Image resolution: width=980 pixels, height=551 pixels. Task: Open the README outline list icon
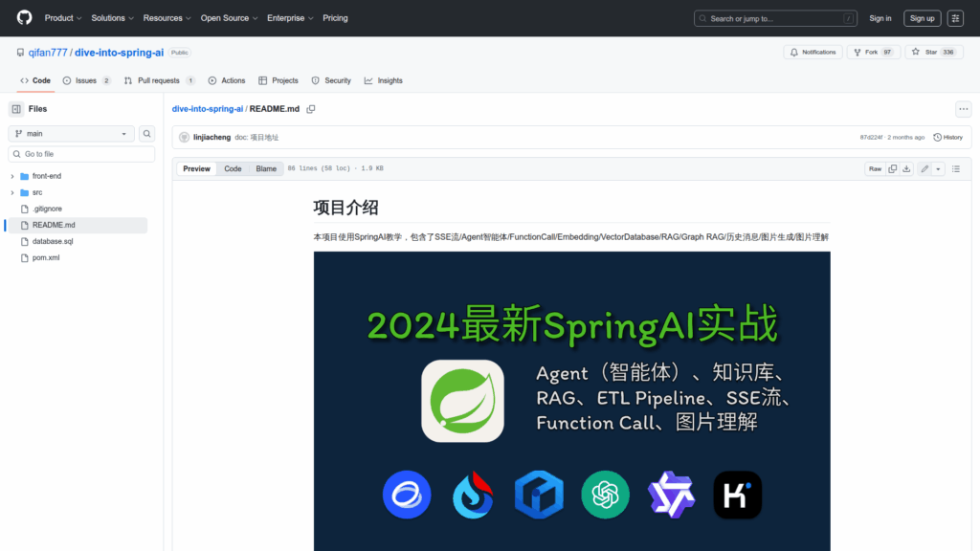[955, 168]
